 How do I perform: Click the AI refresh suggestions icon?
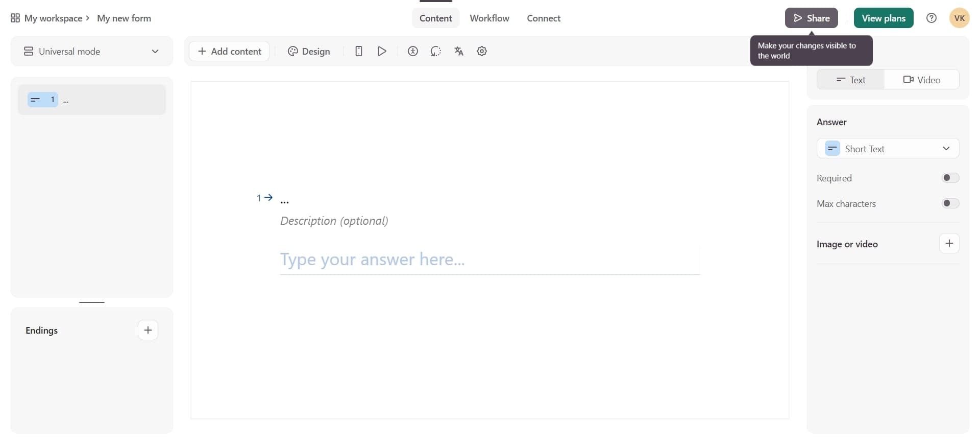[435, 51]
